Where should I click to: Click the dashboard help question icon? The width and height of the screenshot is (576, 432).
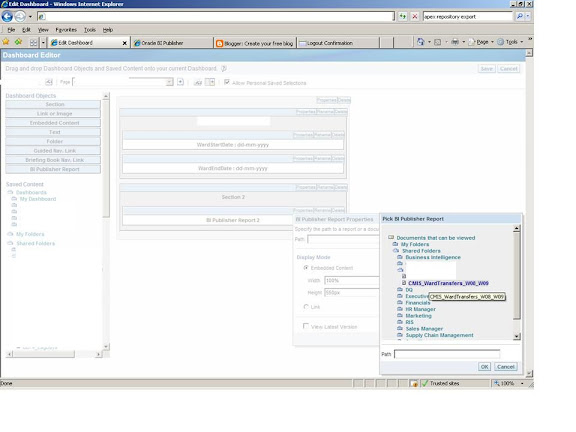[x=224, y=68]
